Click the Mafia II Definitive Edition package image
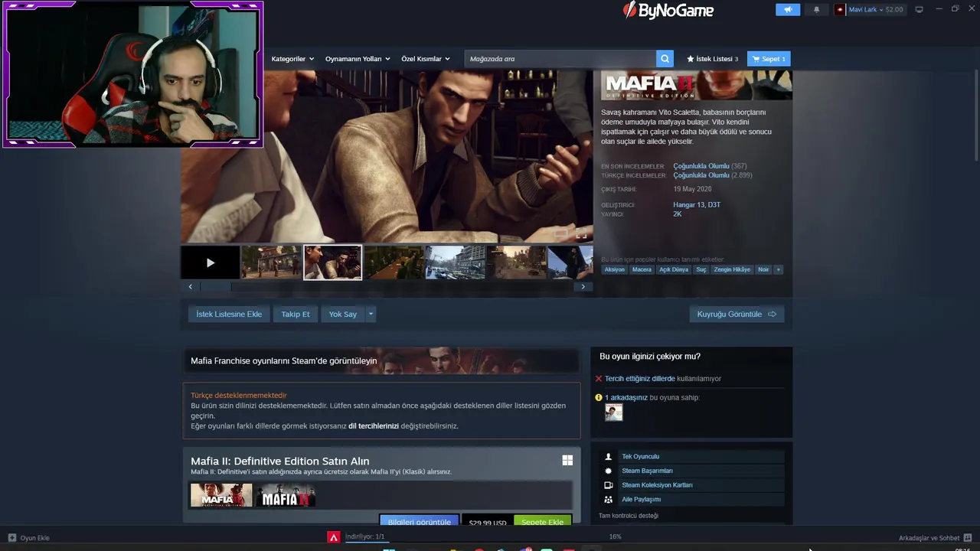Screen dimensions: 980x551 [x=221, y=495]
